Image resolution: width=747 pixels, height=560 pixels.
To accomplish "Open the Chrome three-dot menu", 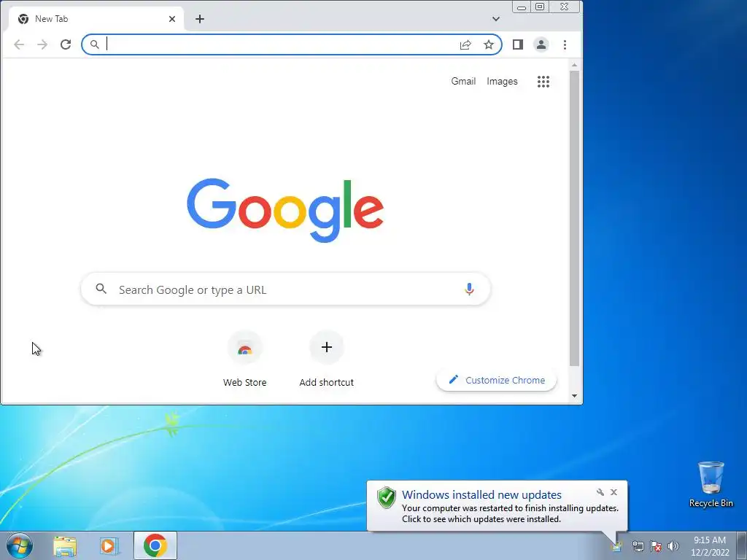I will point(565,44).
